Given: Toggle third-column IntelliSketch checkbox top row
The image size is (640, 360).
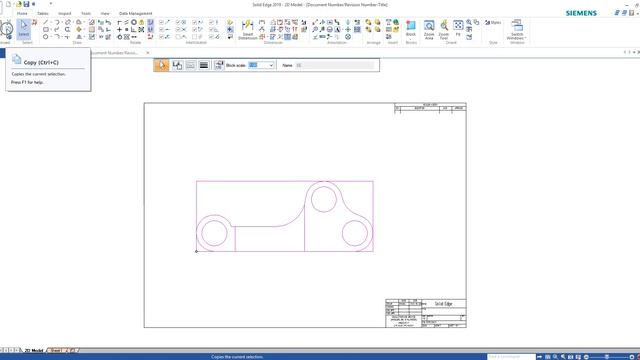Looking at the screenshot, I should point(195,22).
